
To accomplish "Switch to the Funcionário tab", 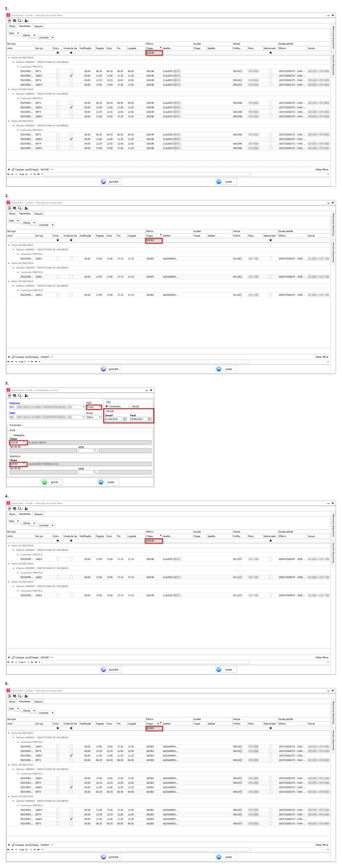I will coord(16,425).
